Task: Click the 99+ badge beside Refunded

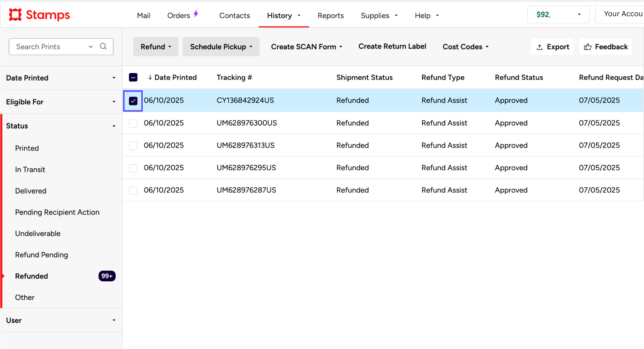Action: [107, 276]
